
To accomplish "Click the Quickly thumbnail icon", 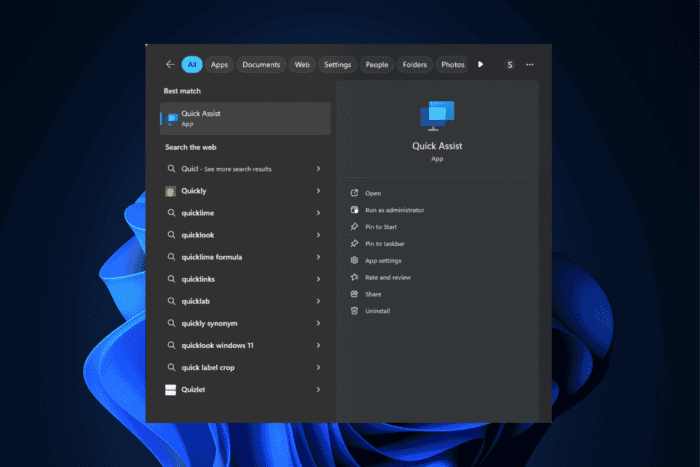I will click(x=171, y=191).
